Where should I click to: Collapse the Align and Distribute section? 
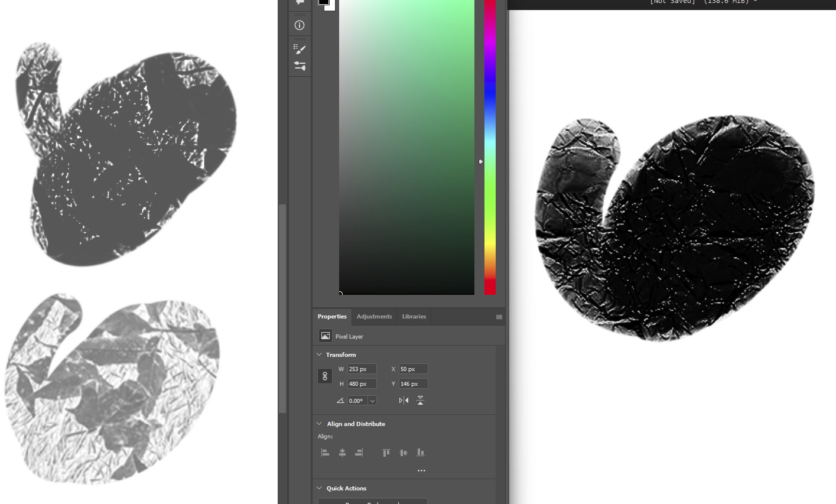pos(320,424)
